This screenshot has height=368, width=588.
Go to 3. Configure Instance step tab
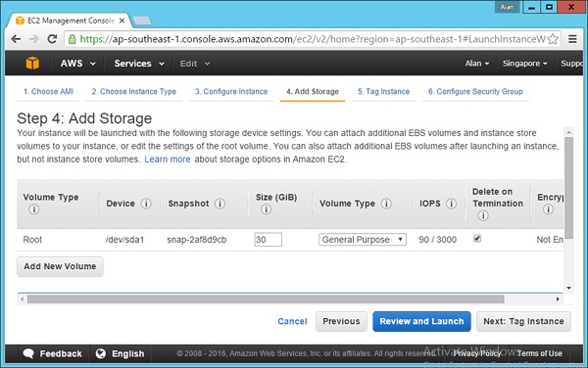231,91
